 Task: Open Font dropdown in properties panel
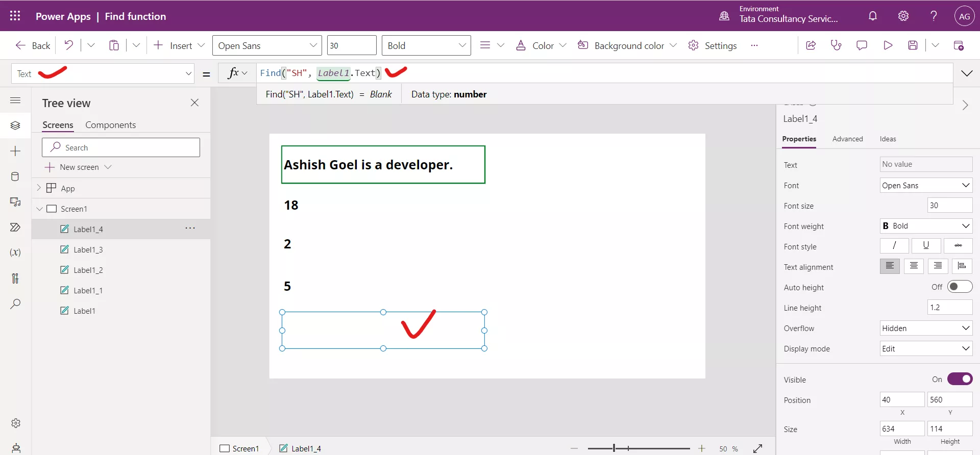pyautogui.click(x=926, y=185)
